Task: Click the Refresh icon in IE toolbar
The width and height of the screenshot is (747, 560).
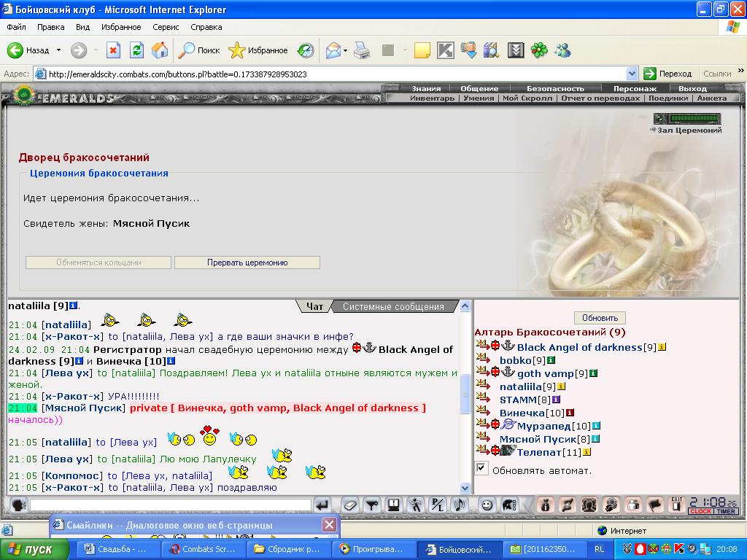Action: tap(136, 50)
